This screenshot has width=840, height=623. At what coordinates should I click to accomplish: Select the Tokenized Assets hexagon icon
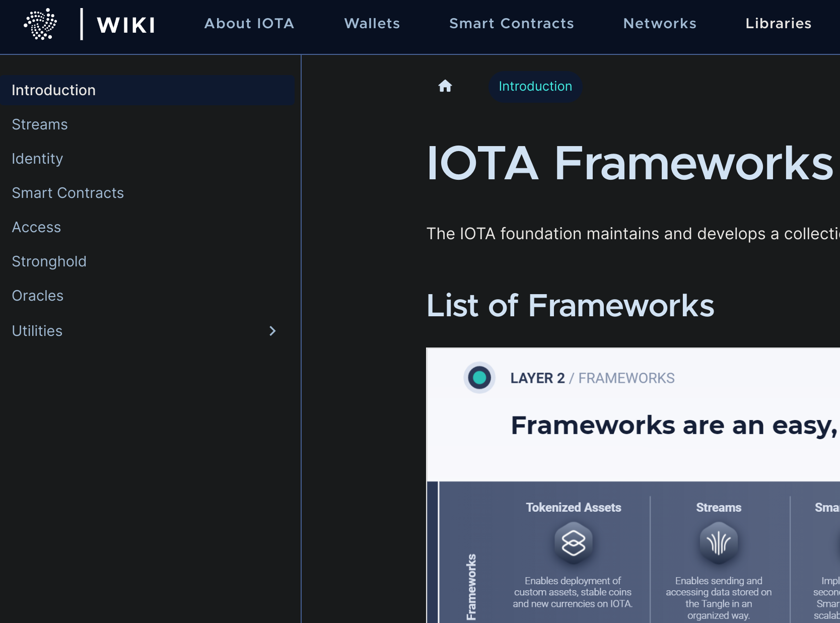[x=573, y=543]
